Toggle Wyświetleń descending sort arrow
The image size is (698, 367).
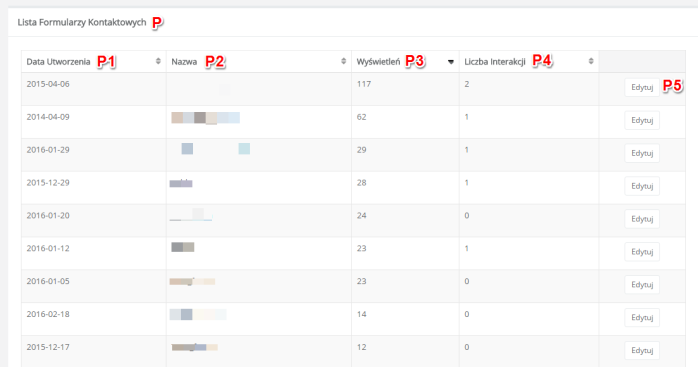coord(450,61)
